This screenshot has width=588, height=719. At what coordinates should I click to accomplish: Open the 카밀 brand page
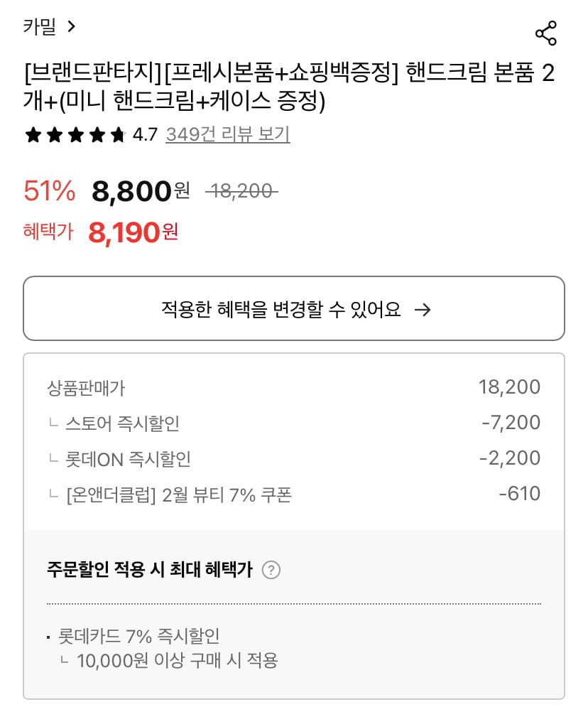[40, 28]
